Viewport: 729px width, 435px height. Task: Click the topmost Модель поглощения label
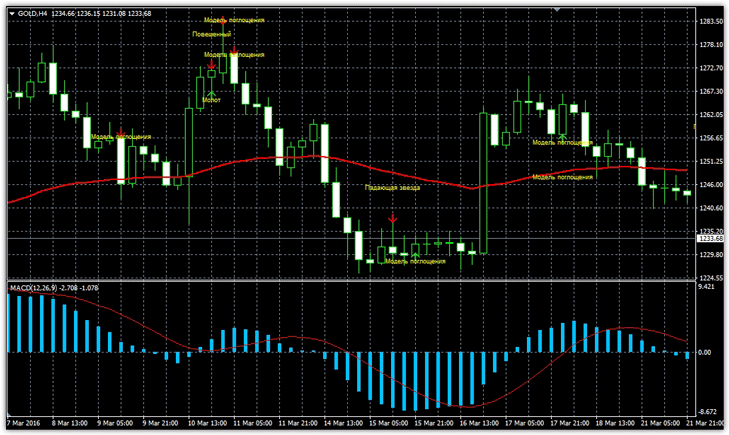[x=234, y=20]
